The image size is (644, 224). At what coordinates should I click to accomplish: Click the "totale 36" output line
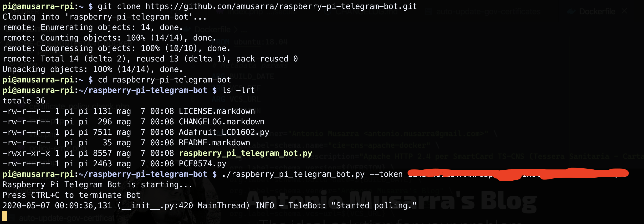[24, 101]
